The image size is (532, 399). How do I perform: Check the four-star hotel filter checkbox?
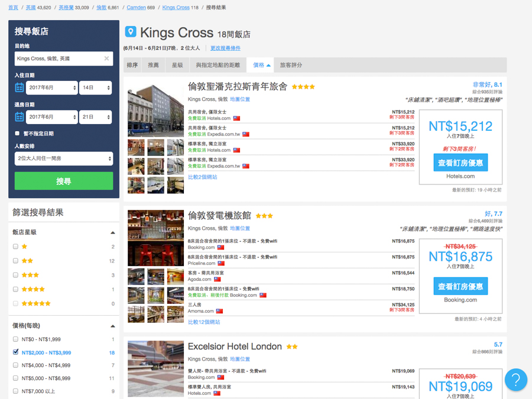(15, 290)
